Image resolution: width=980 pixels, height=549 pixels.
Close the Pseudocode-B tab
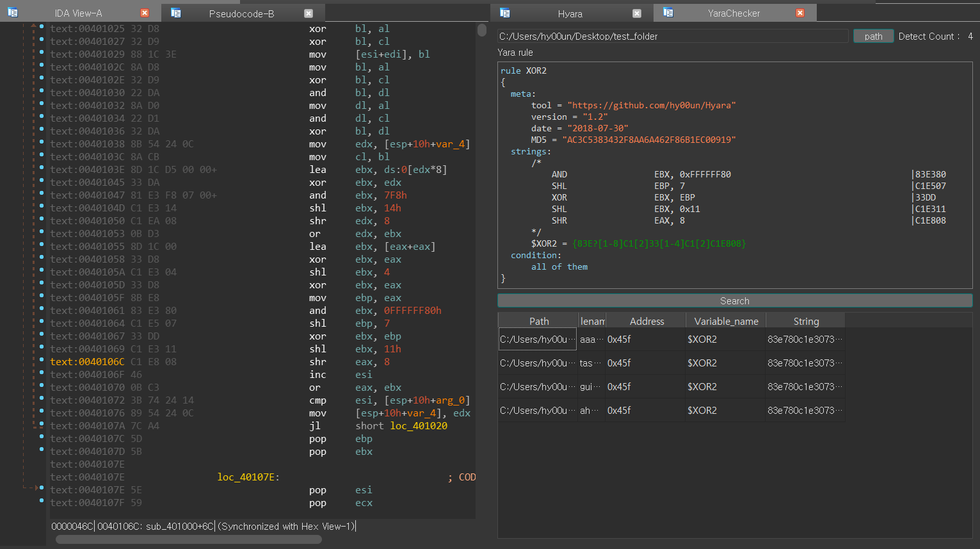[x=309, y=13]
